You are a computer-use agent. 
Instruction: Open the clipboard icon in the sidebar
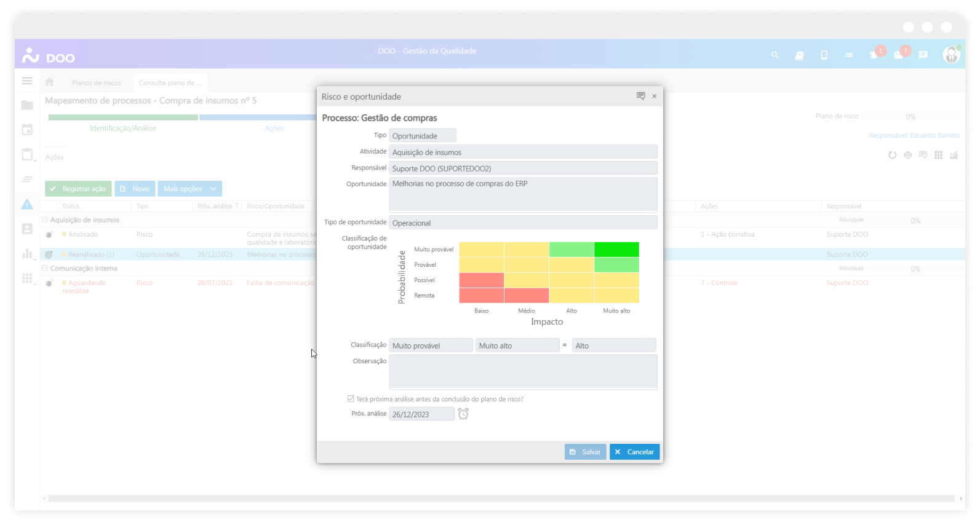click(x=27, y=154)
